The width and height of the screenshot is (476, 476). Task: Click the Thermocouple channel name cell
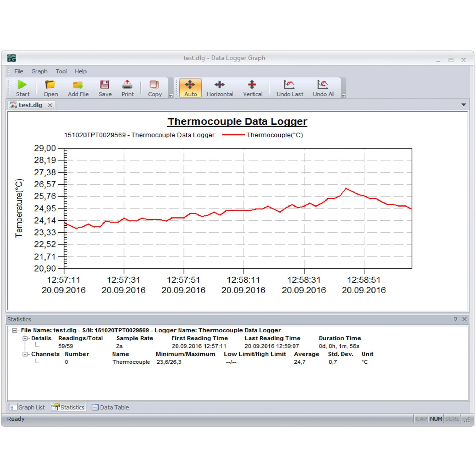point(131,362)
